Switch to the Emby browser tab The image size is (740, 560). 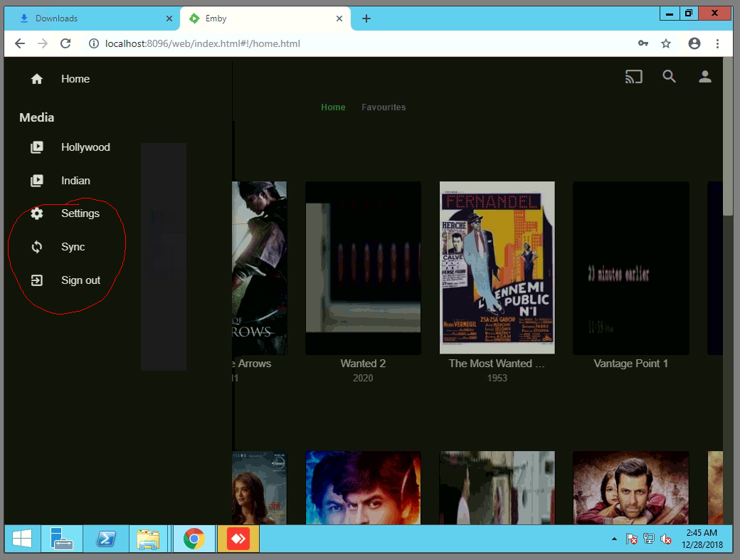(265, 19)
